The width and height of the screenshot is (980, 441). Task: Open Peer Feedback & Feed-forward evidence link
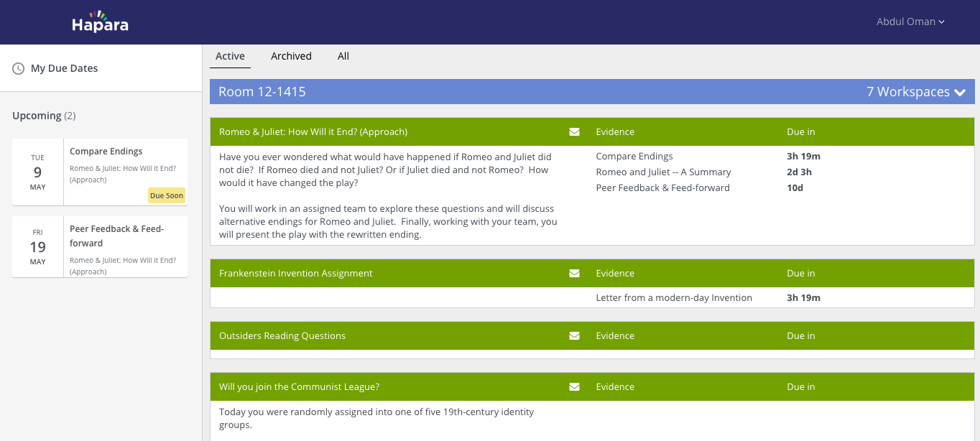pos(662,188)
